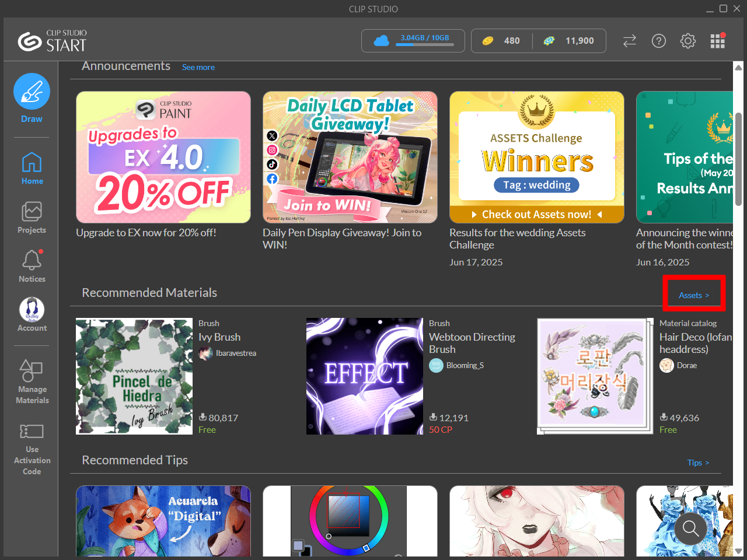Click 'Upgrade to EX now for 20% off!' text
This screenshot has height=560, width=747.
pyautogui.click(x=146, y=233)
